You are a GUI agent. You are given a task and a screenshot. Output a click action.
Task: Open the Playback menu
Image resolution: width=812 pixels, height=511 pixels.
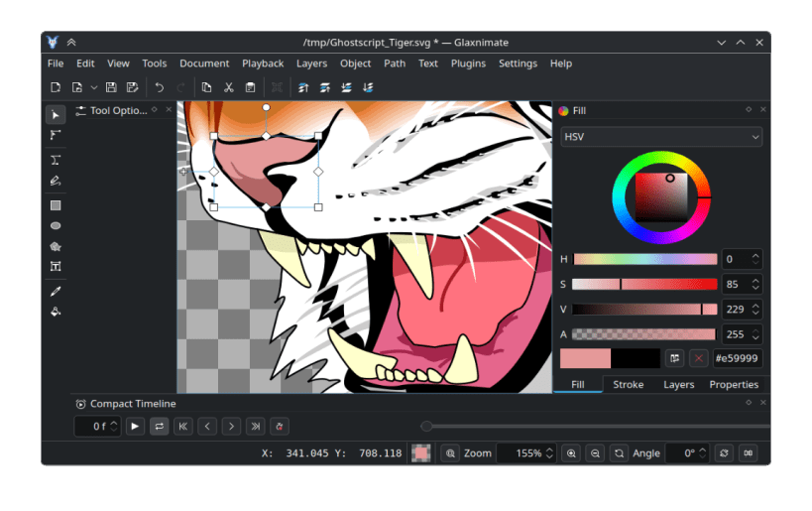tap(263, 64)
